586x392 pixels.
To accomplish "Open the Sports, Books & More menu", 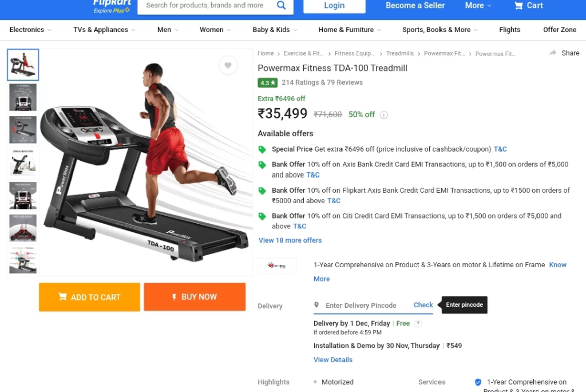I will click(x=440, y=30).
